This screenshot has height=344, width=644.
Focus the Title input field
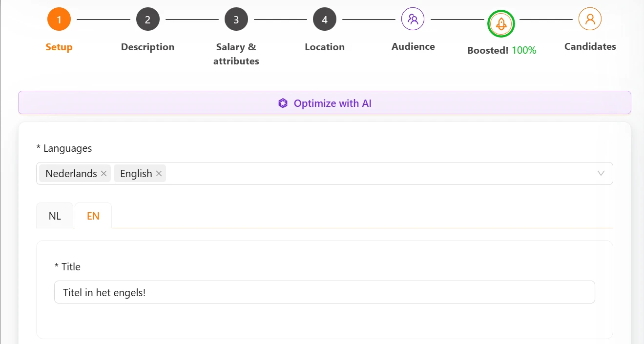[x=325, y=292]
